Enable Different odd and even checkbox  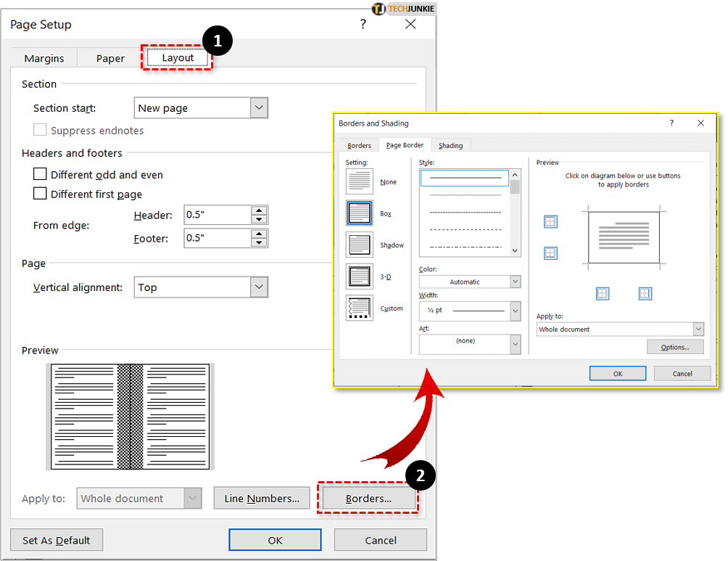41,175
